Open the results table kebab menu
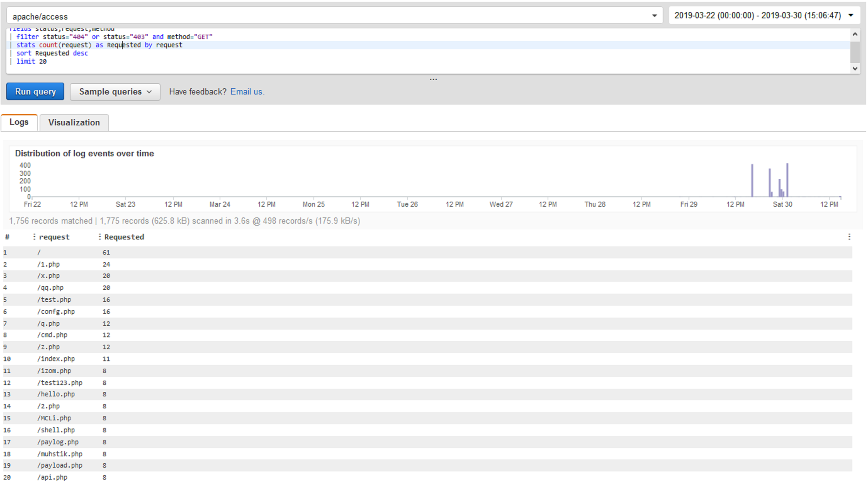868x484 pixels. pyautogui.click(x=849, y=237)
